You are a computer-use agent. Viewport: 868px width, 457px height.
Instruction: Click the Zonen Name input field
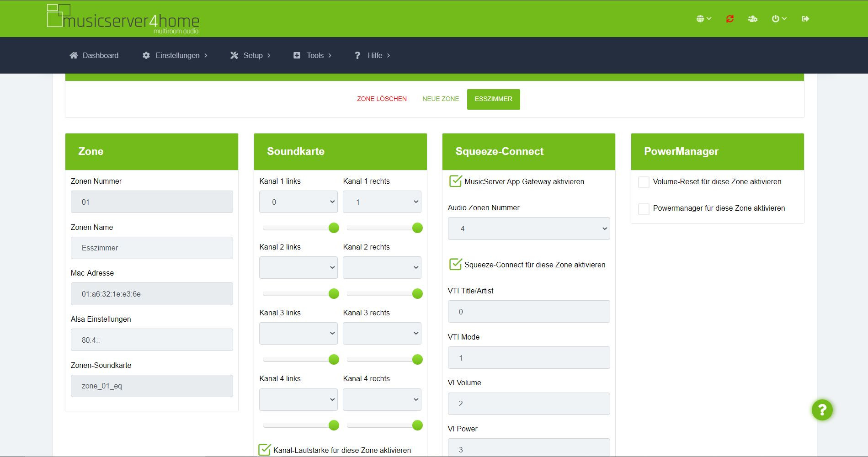152,248
